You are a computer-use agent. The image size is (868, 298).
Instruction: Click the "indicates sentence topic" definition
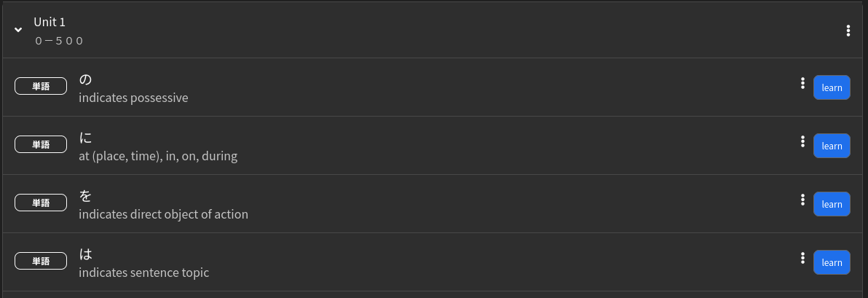click(143, 272)
